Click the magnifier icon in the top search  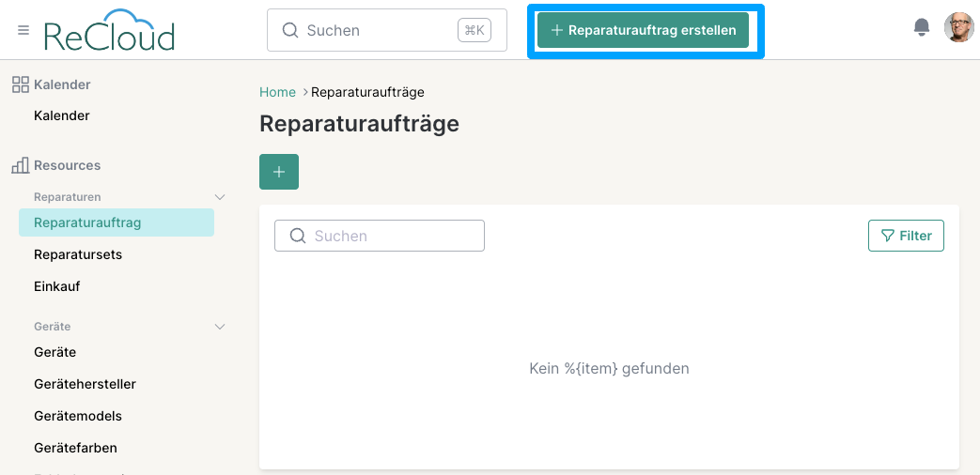coord(290,30)
